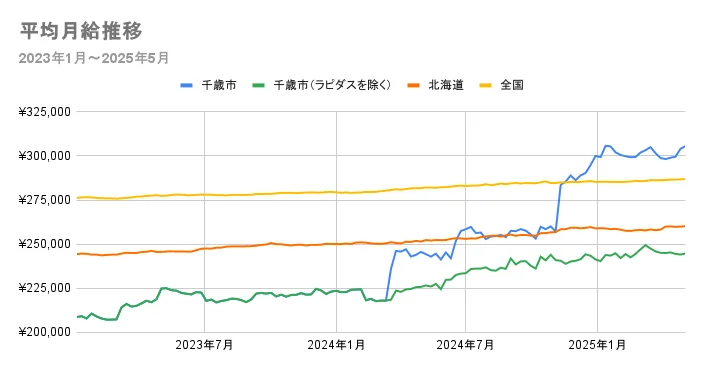Click the green 千歳市(ラピダスを除く) legend swatch
704x371 pixels.
coord(259,85)
